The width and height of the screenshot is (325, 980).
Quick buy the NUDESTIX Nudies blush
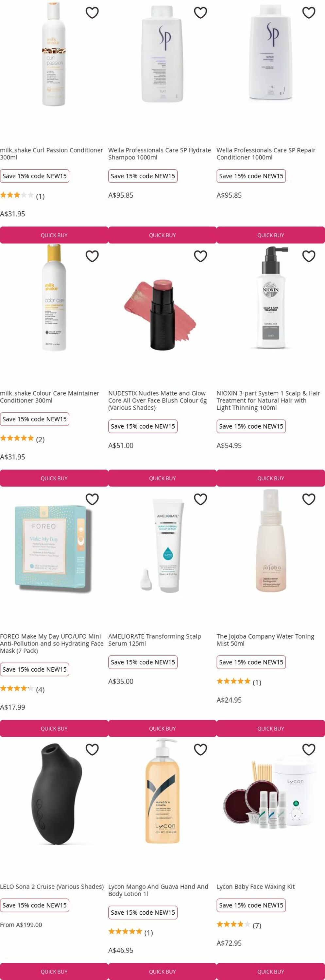pyautogui.click(x=162, y=478)
